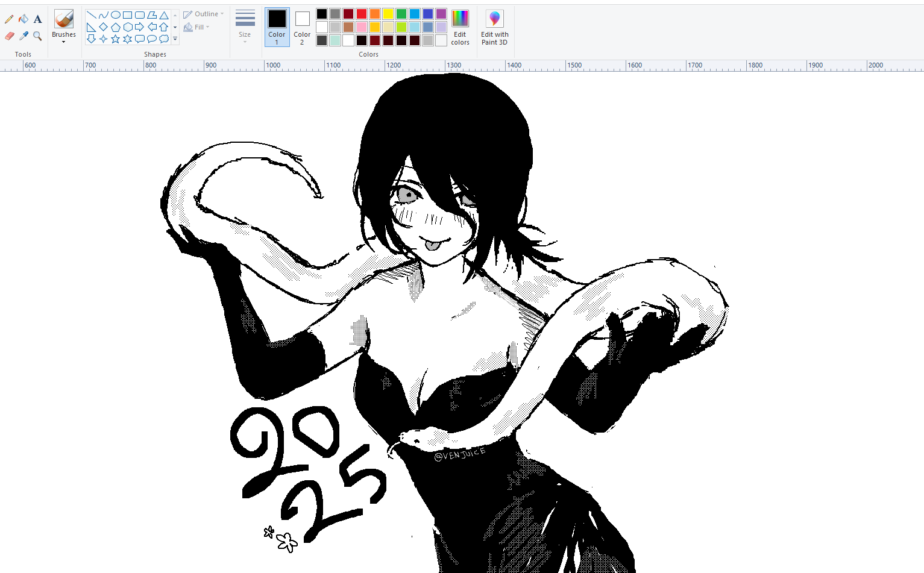Choose the Diamond shape
This screenshot has width=924, height=573.
(x=103, y=27)
